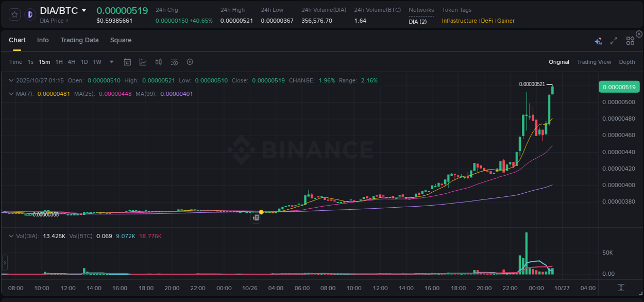Open the Infrastructure token tag

459,21
